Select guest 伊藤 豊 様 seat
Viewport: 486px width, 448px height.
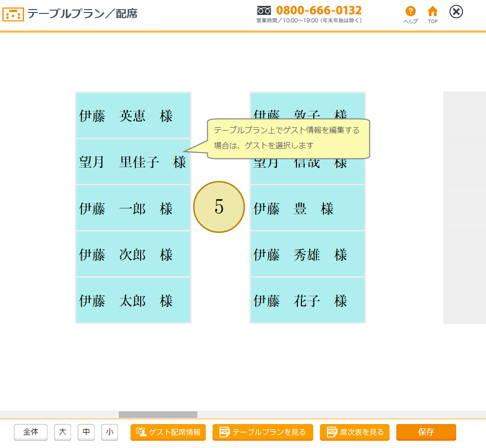(x=307, y=208)
